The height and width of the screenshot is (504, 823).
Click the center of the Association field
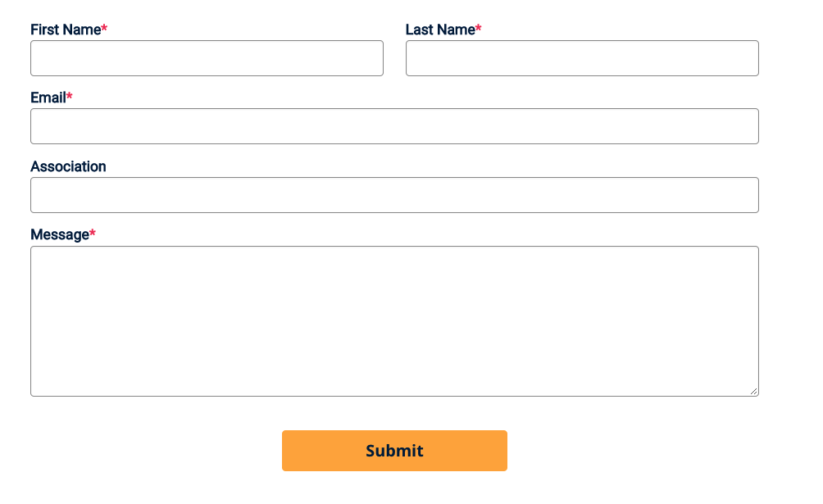394,195
